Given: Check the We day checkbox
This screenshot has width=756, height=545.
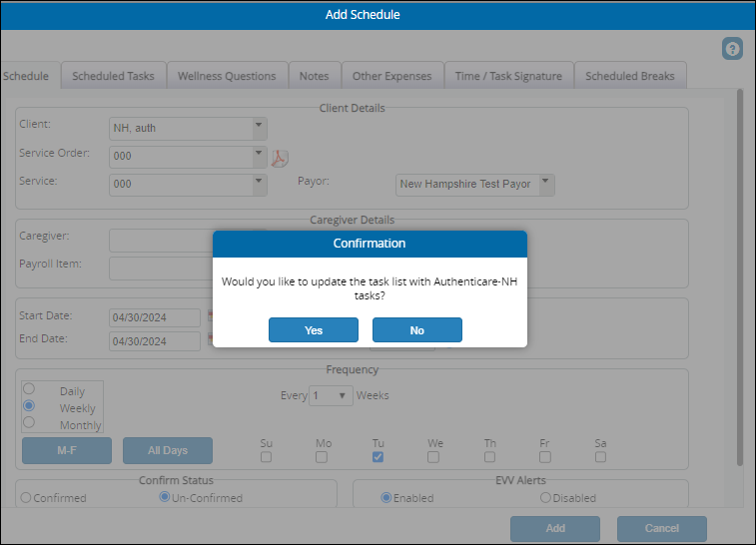Looking at the screenshot, I should point(433,457).
